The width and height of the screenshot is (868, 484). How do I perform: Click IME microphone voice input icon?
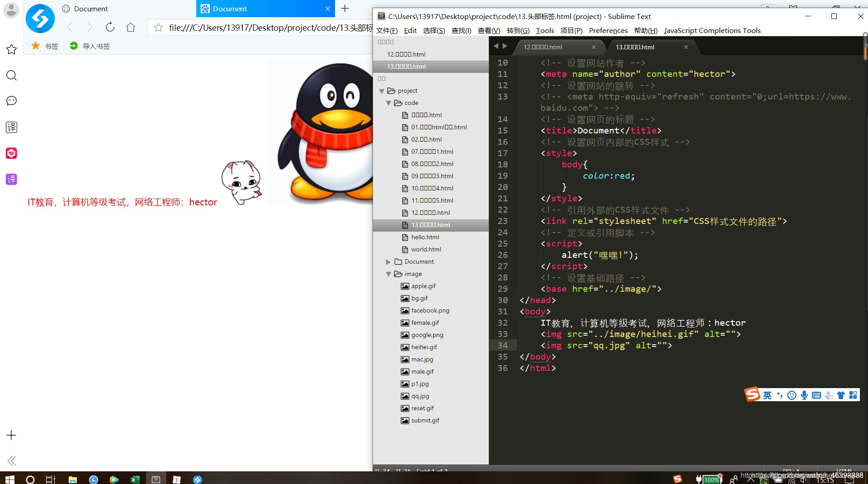(804, 395)
